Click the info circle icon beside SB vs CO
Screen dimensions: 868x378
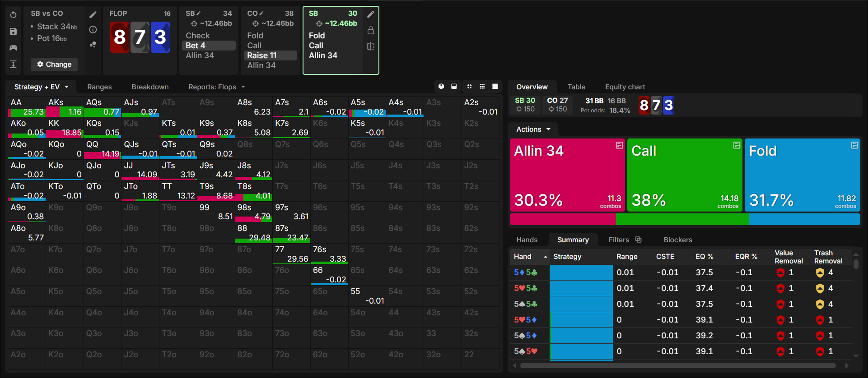[x=93, y=30]
